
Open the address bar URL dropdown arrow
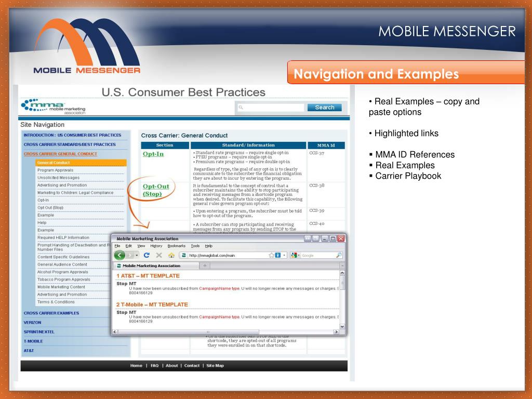(x=284, y=255)
